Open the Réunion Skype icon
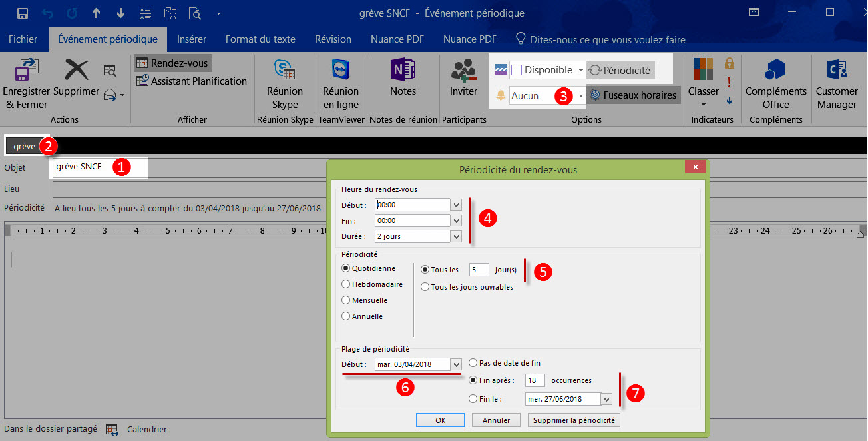Viewport: 868px width, 441px height. 284,70
